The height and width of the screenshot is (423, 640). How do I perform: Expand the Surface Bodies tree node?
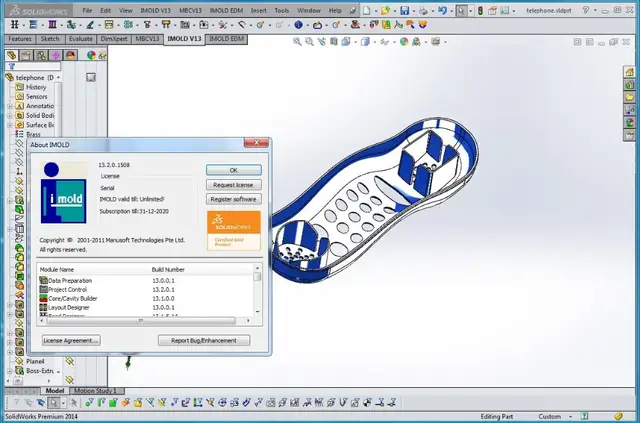[9, 125]
